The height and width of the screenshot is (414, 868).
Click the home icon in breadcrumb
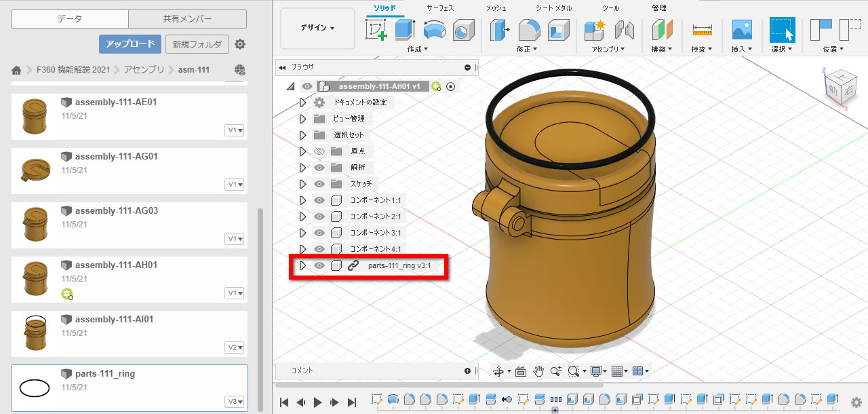tap(16, 70)
